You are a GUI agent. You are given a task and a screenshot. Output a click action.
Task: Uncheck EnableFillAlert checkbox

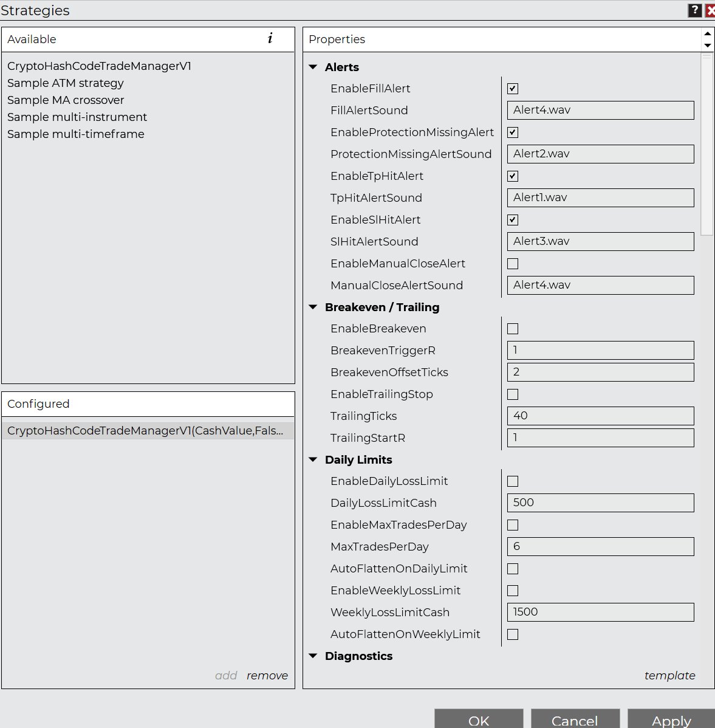513,89
